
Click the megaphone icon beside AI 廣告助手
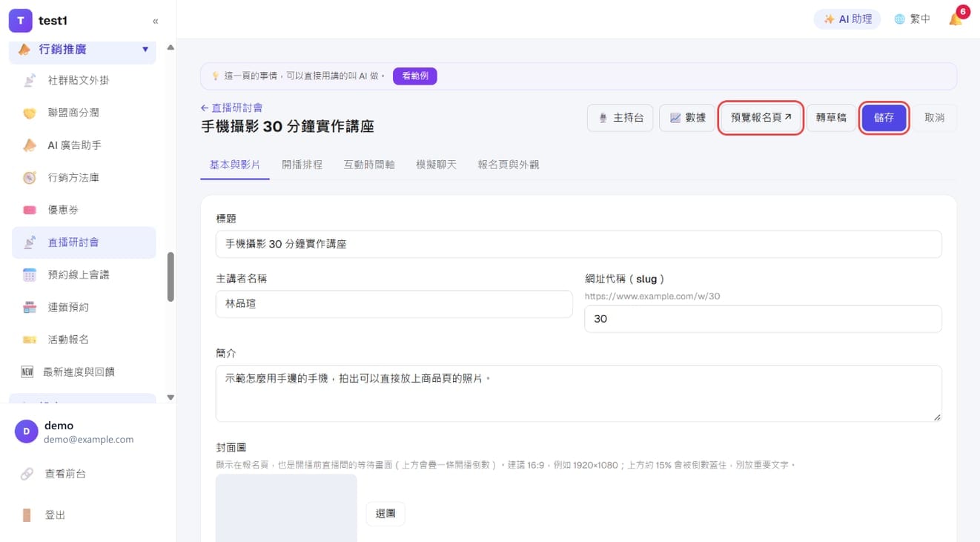[30, 145]
